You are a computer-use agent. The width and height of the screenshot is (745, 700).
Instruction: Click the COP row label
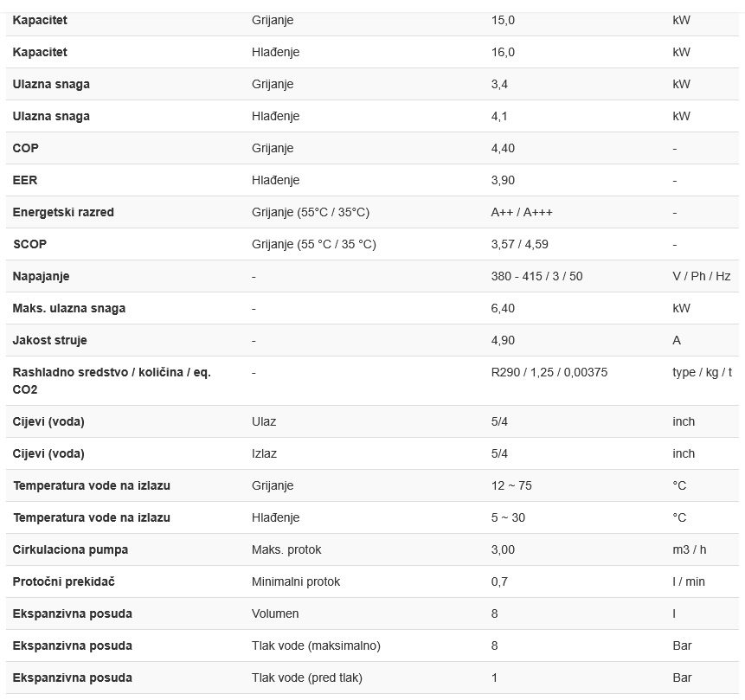pyautogui.click(x=26, y=148)
